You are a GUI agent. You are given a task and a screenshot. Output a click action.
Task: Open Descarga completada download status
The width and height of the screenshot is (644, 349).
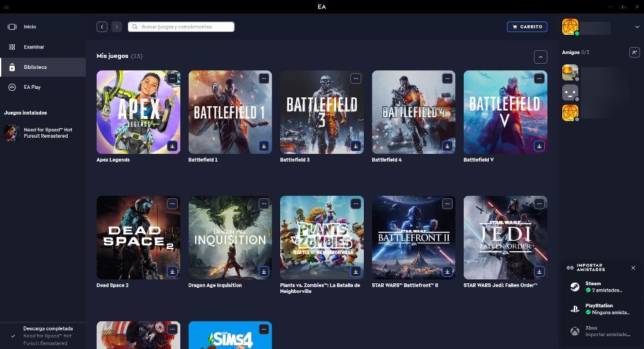pyautogui.click(x=43, y=336)
